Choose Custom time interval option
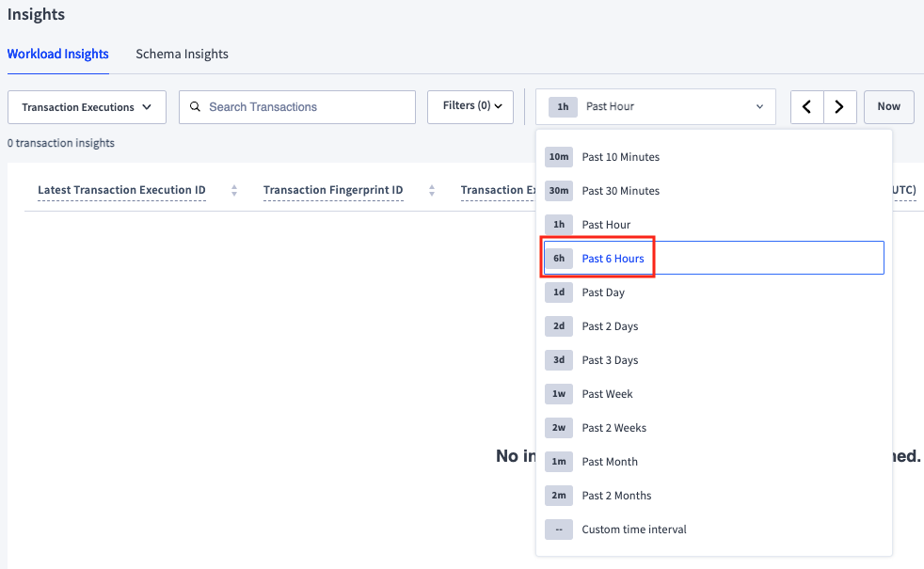This screenshot has width=924, height=569. [633, 529]
